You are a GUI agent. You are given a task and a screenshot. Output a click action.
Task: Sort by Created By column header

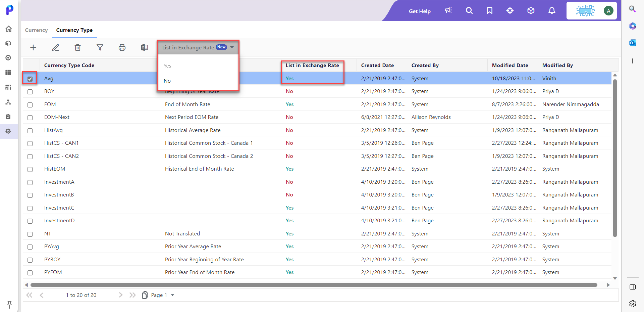[425, 65]
